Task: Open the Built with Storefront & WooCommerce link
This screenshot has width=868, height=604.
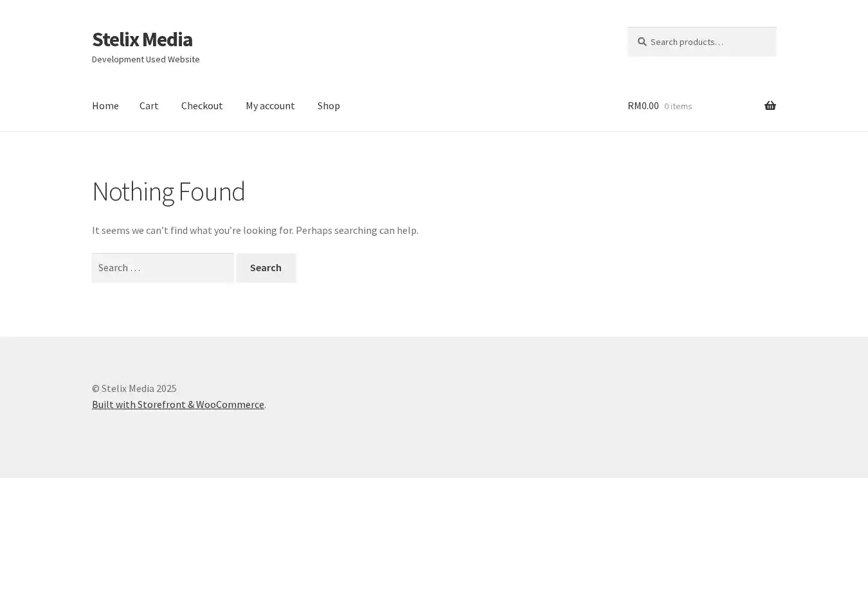Action: (x=177, y=404)
